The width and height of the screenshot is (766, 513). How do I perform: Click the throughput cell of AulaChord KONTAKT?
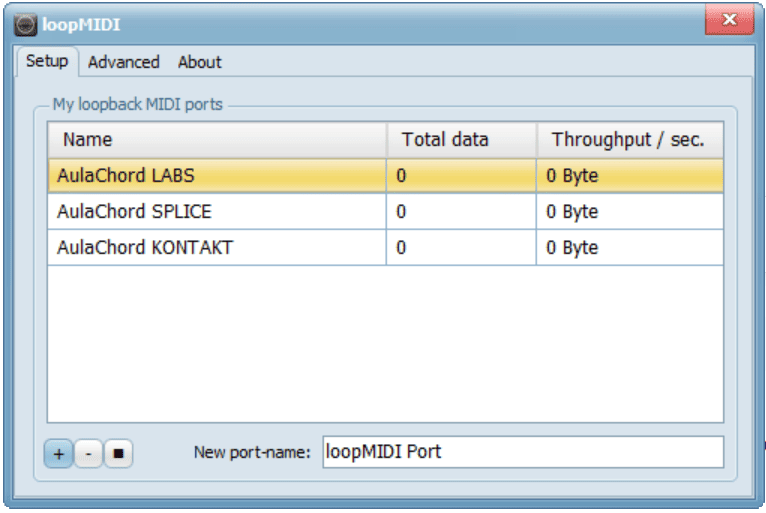click(x=628, y=248)
